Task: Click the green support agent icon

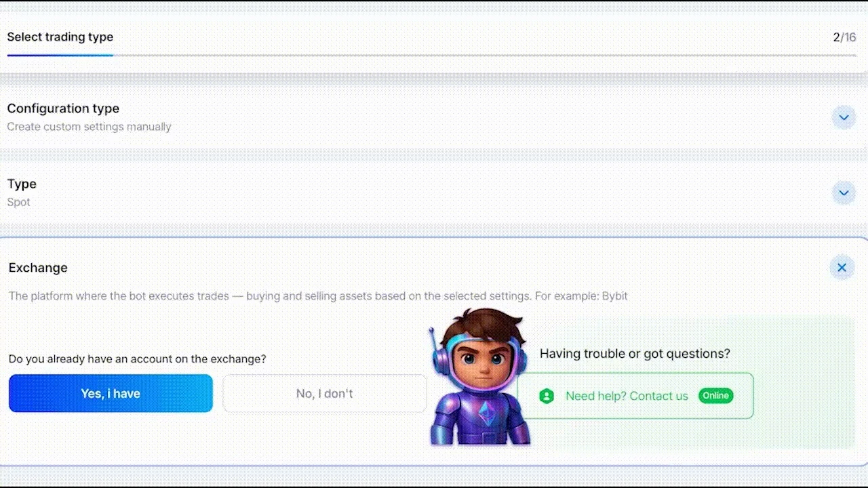Action: 547,396
